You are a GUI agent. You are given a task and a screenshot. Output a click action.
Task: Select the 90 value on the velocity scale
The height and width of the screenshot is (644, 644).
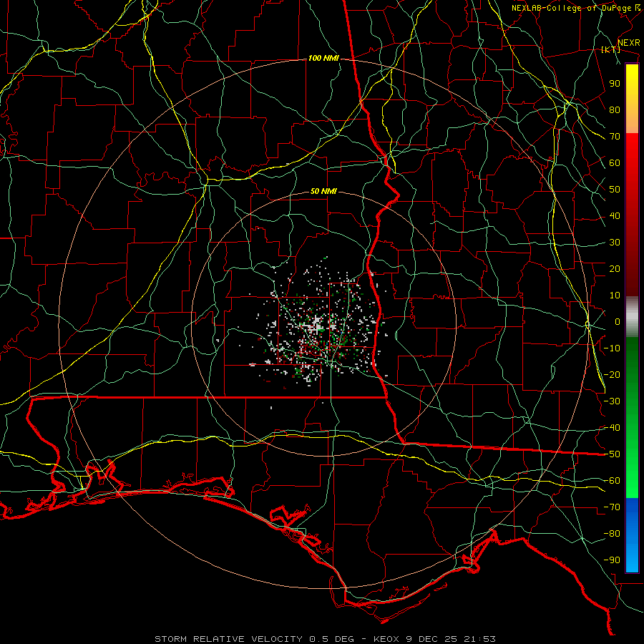point(615,84)
